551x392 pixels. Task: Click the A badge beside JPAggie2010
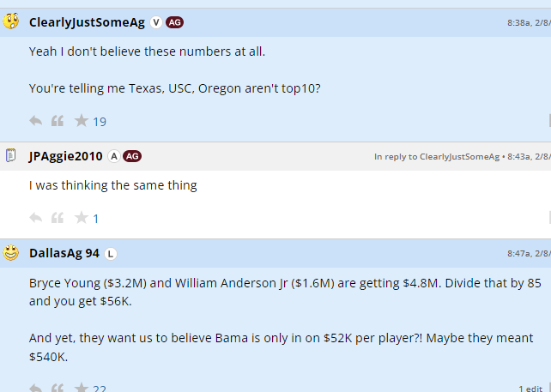[x=113, y=156]
